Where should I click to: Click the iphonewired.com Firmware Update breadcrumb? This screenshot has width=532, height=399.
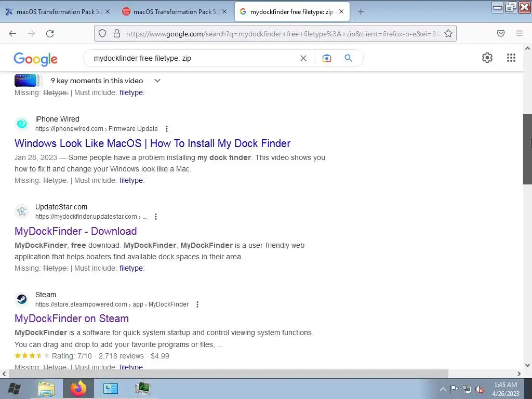(x=97, y=129)
